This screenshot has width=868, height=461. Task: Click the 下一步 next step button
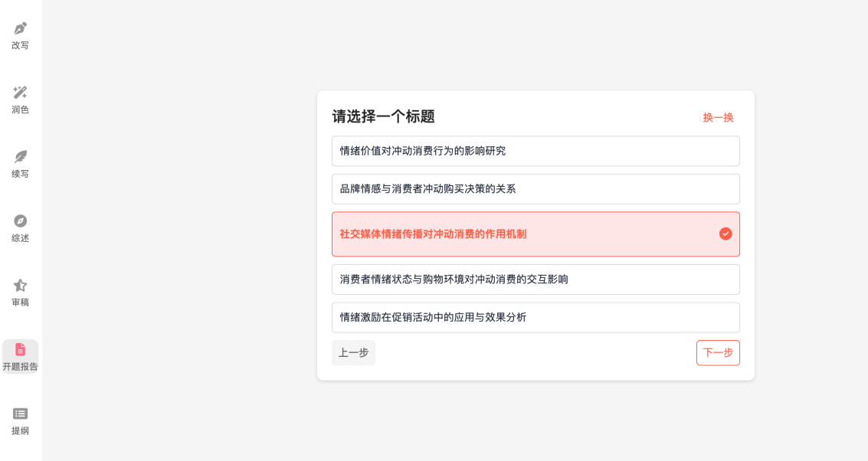click(718, 353)
